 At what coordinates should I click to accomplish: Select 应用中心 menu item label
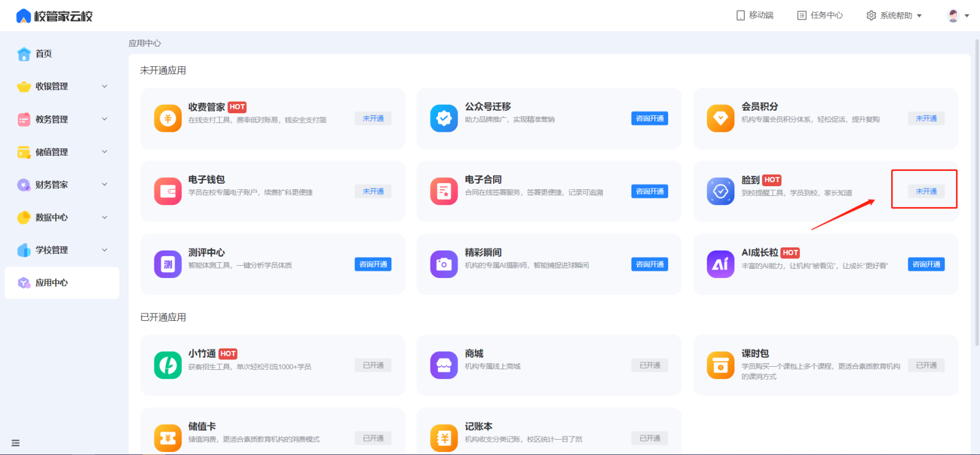click(51, 283)
